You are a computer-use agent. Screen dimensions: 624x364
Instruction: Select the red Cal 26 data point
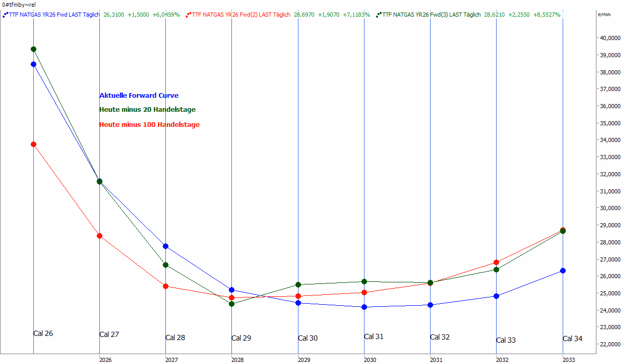(x=33, y=145)
